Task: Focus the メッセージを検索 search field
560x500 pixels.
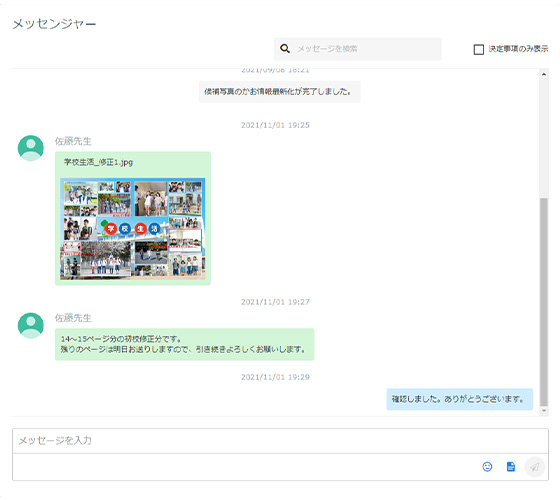Action: click(358, 49)
